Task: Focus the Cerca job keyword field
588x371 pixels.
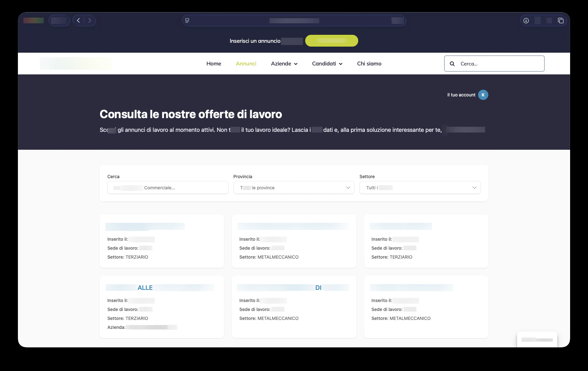Action: point(168,187)
